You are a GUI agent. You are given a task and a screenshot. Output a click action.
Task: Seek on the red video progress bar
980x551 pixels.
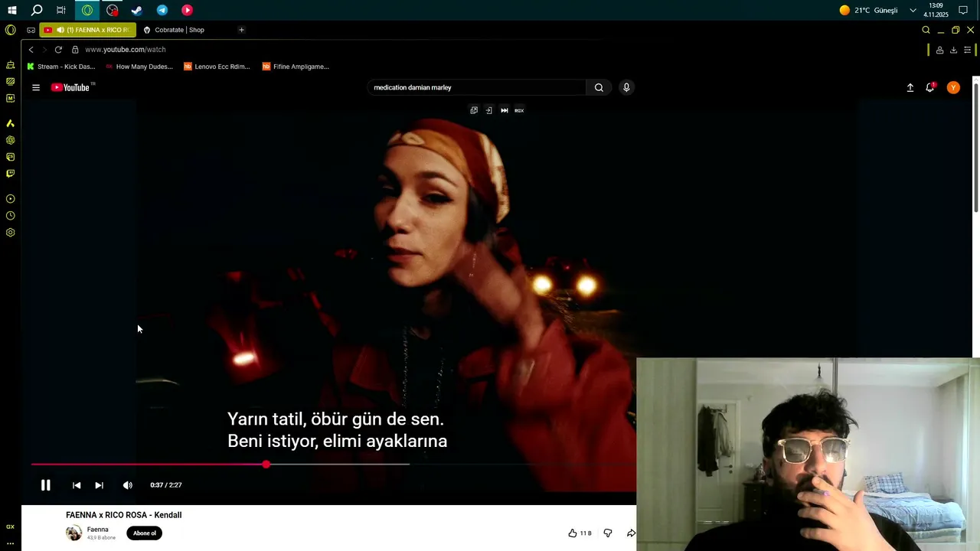point(148,465)
